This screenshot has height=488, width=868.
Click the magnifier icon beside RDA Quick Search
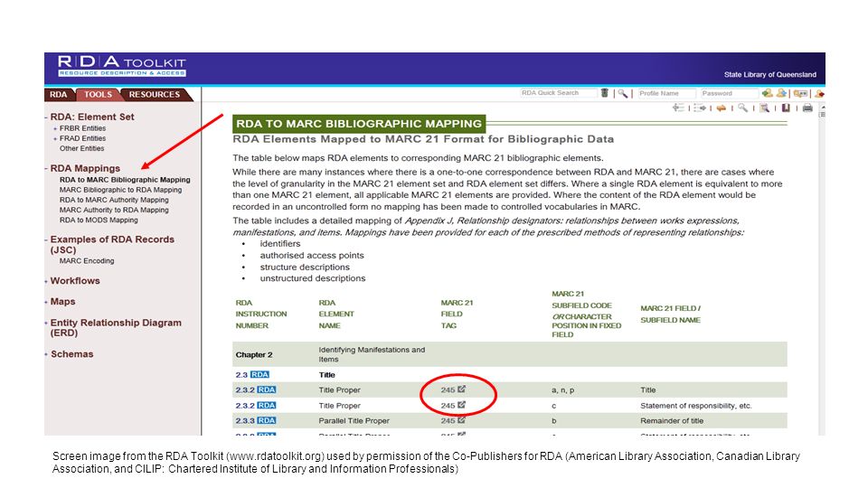coord(623,93)
